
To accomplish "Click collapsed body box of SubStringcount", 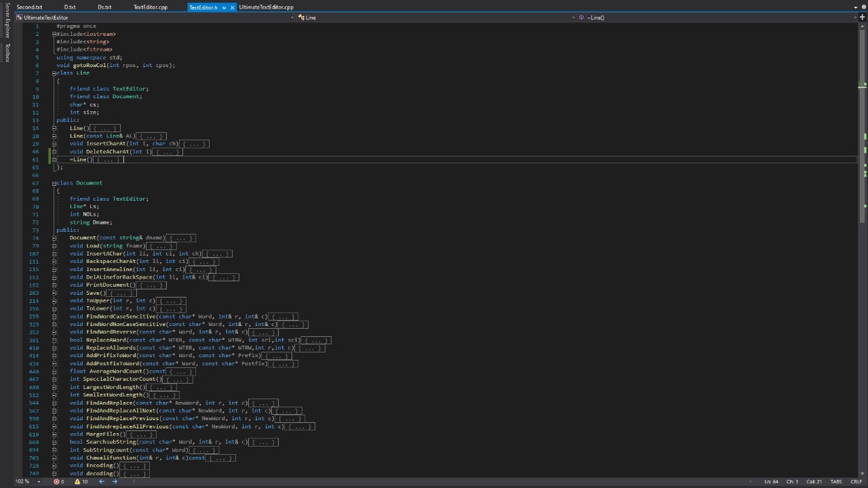I will click(204, 450).
